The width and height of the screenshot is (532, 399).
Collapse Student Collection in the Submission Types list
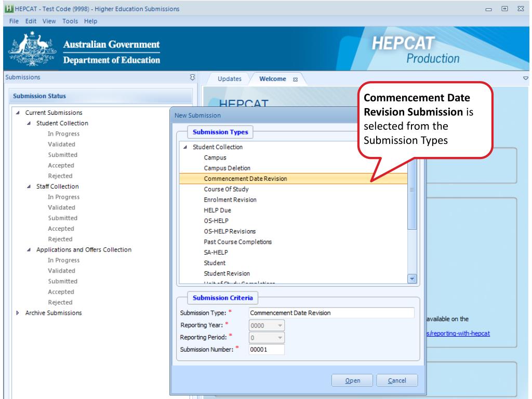(185, 147)
